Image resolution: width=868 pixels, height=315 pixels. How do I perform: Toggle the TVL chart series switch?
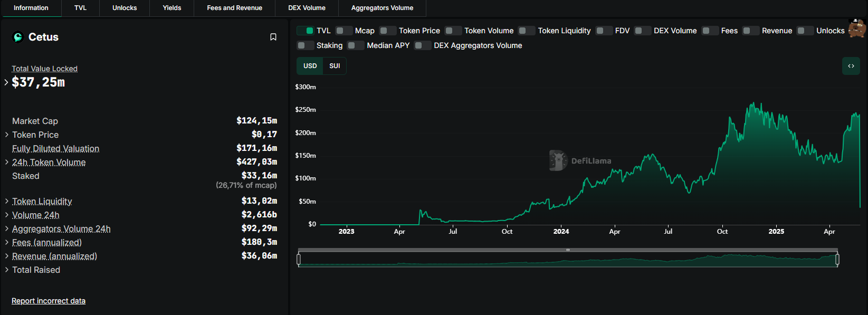306,31
